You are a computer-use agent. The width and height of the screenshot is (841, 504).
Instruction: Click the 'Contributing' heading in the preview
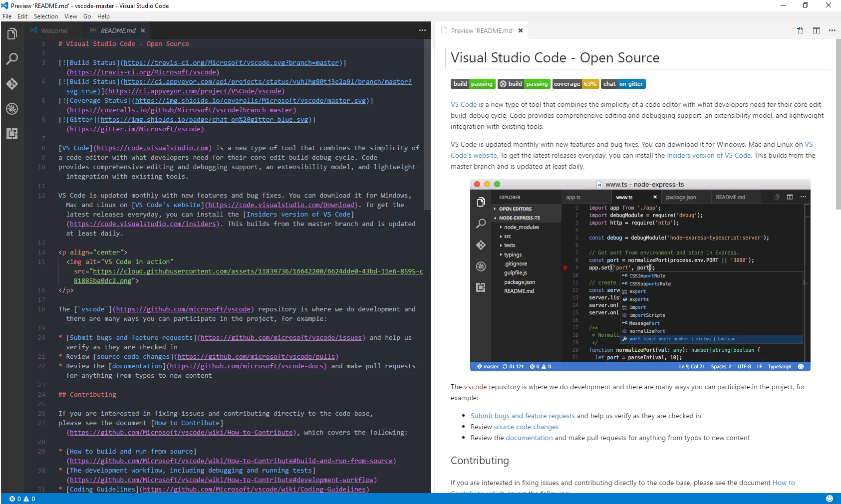tap(480, 461)
